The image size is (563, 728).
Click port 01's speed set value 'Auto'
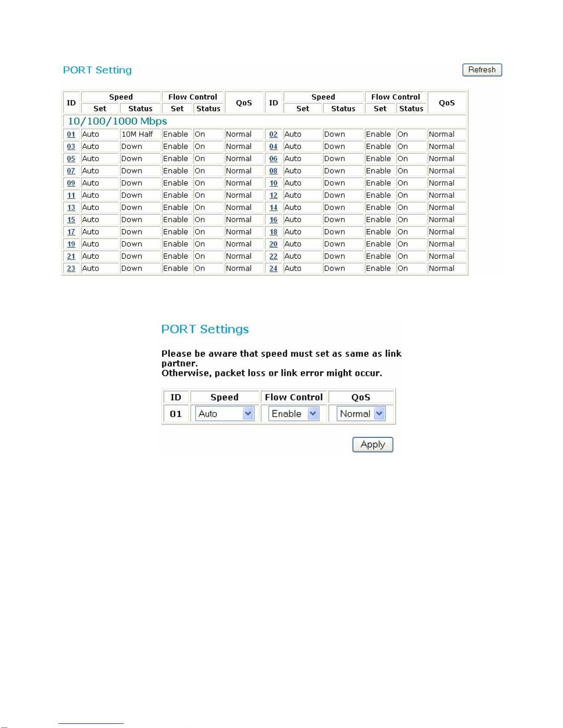pos(91,134)
